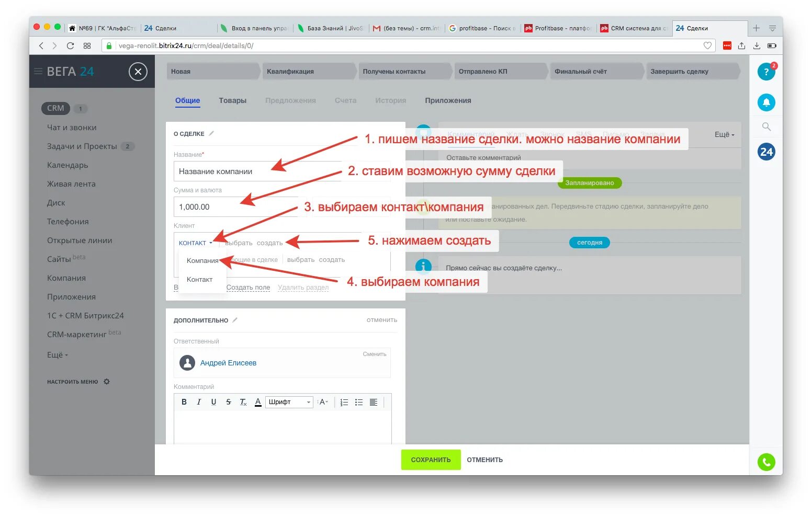Select the Финальный счёт deal stage
This screenshot has height=517, width=812.
click(x=596, y=72)
